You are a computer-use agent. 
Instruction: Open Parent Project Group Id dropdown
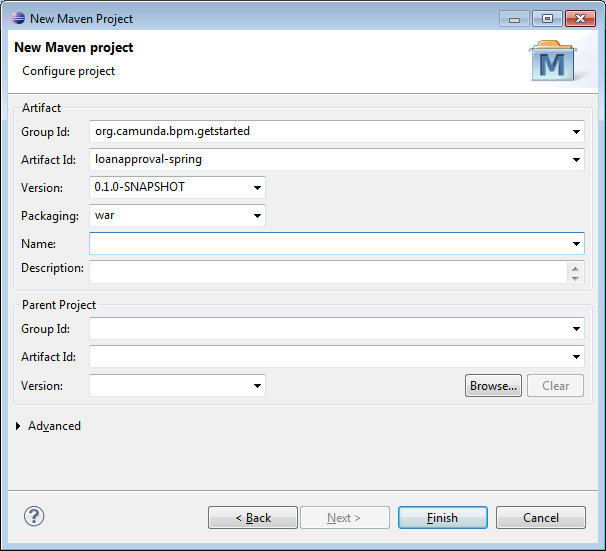[x=577, y=329]
